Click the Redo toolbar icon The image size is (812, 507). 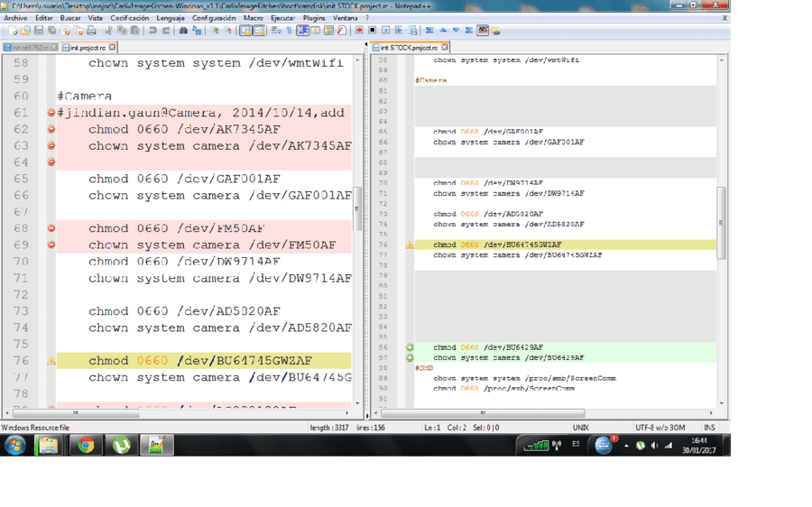point(166,31)
